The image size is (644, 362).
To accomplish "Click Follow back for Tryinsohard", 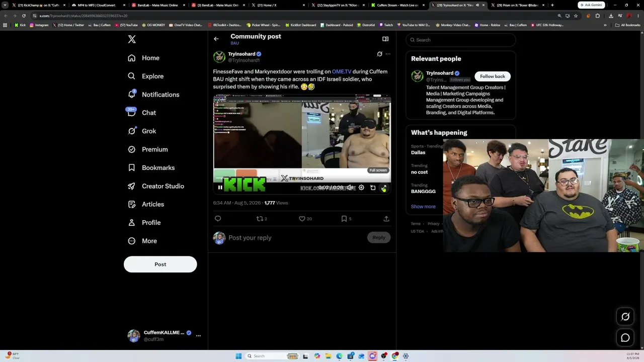I will pos(493,76).
